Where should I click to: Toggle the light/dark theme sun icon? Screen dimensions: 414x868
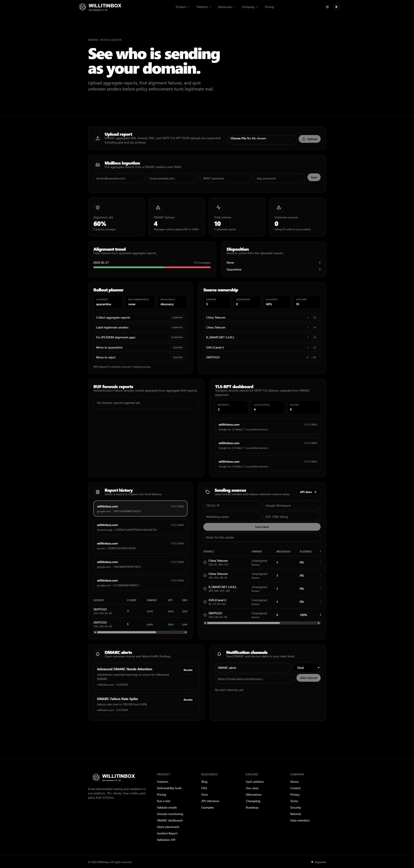click(327, 7)
